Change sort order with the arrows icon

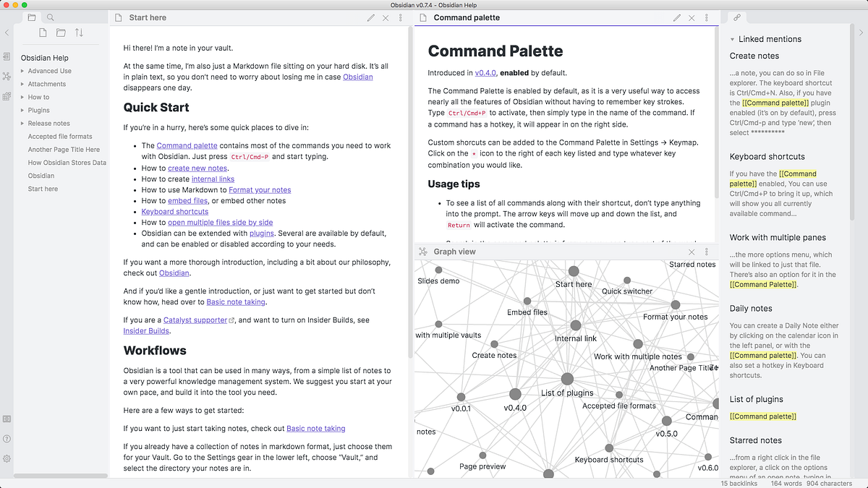80,33
